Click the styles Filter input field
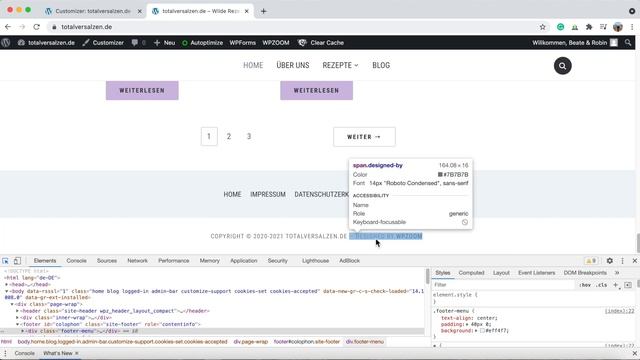The image size is (640, 360). click(504, 285)
